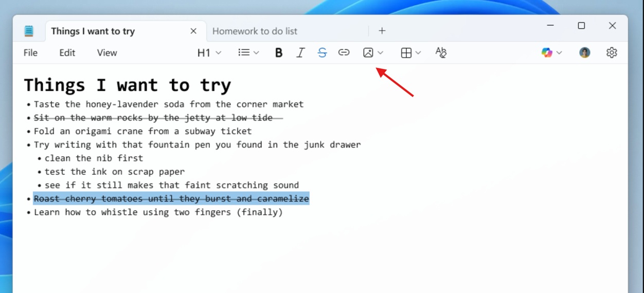The width and height of the screenshot is (644, 293).
Task: Clear formatting with the toolbar icon
Action: click(441, 52)
